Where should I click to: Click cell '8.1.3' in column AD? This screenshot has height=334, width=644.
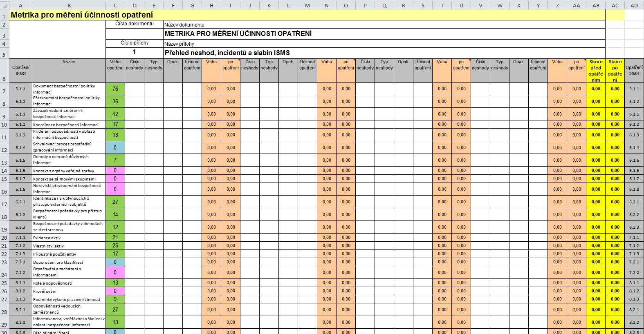(x=634, y=299)
